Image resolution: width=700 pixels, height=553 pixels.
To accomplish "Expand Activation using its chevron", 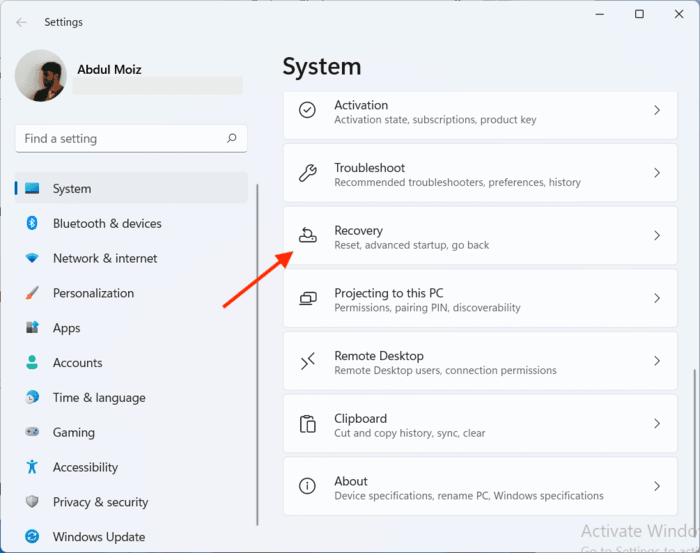I will coord(657,110).
